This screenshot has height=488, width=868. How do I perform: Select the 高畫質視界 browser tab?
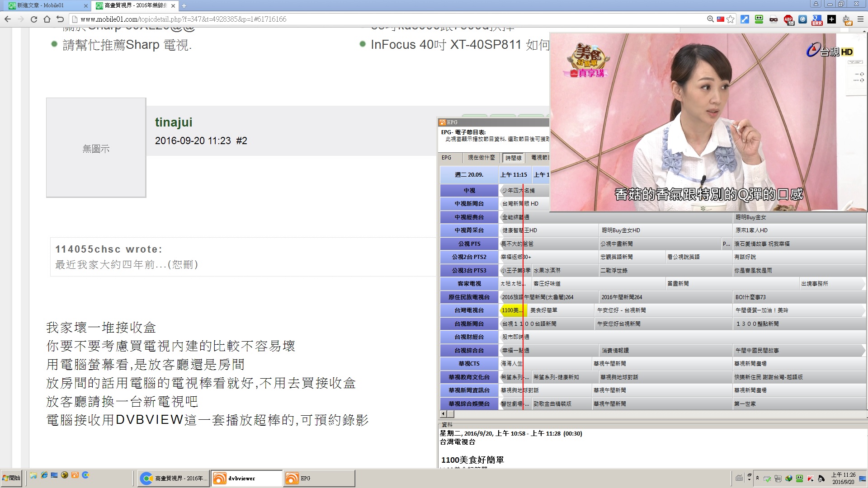(x=134, y=6)
